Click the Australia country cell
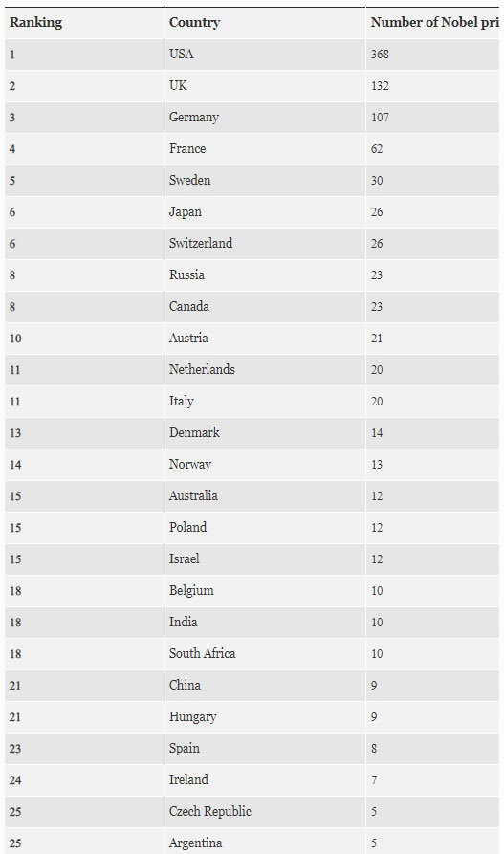 [x=264, y=496]
